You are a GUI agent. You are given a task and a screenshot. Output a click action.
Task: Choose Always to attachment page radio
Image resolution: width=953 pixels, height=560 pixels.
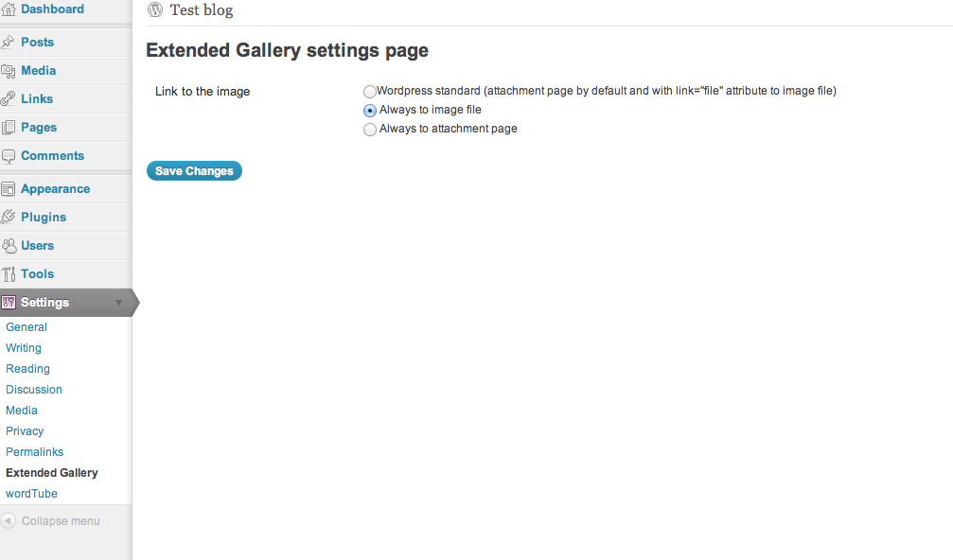[x=369, y=130]
